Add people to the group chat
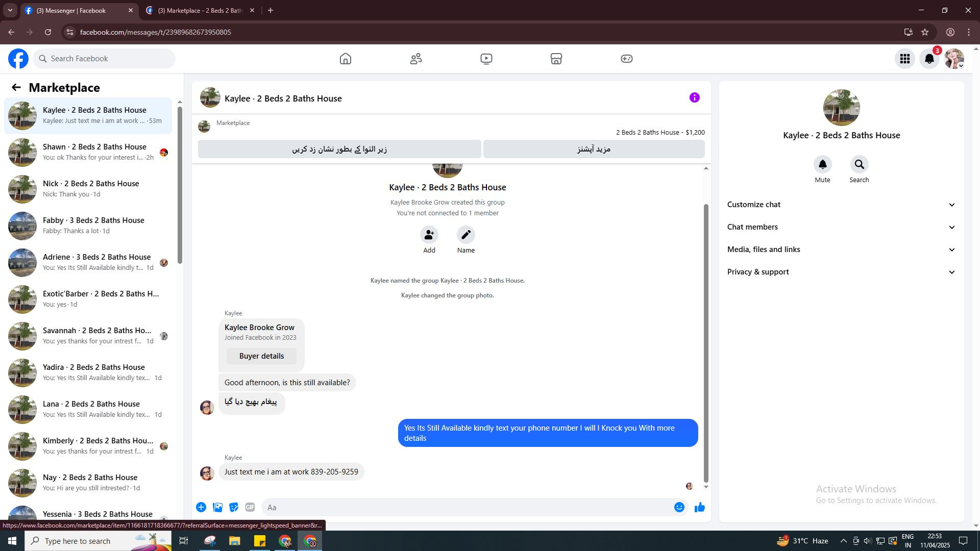 [x=429, y=235]
